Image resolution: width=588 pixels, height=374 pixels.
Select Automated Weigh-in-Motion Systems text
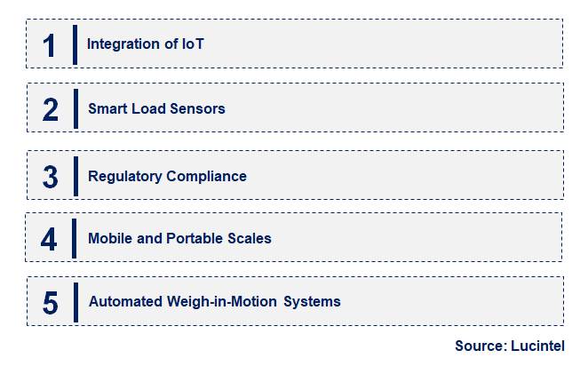click(214, 302)
